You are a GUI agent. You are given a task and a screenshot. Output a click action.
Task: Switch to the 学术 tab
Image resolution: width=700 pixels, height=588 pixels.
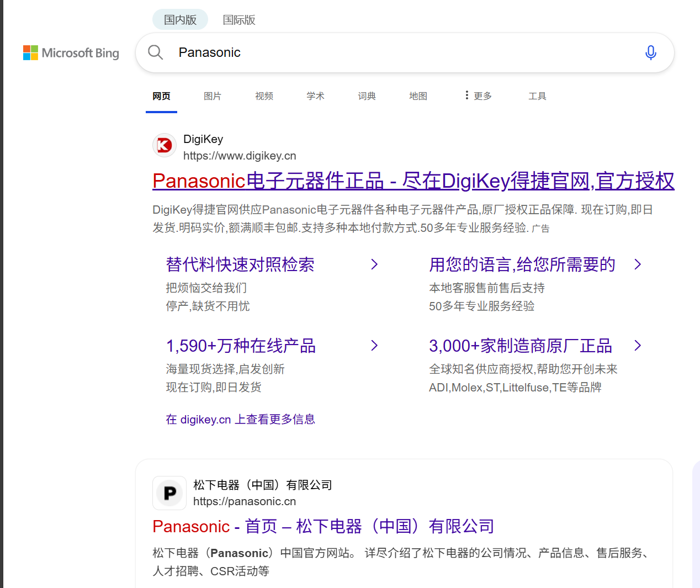pyautogui.click(x=315, y=96)
